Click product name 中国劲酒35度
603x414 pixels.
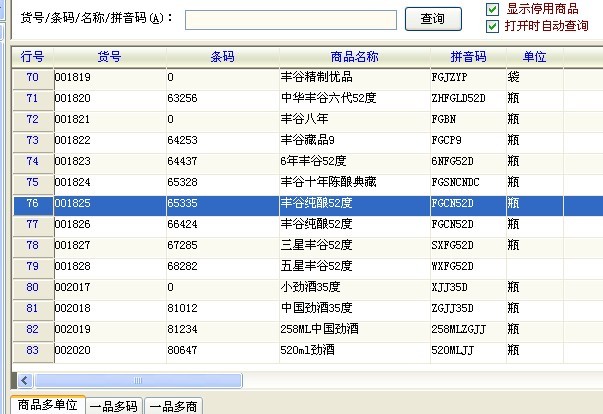316,308
